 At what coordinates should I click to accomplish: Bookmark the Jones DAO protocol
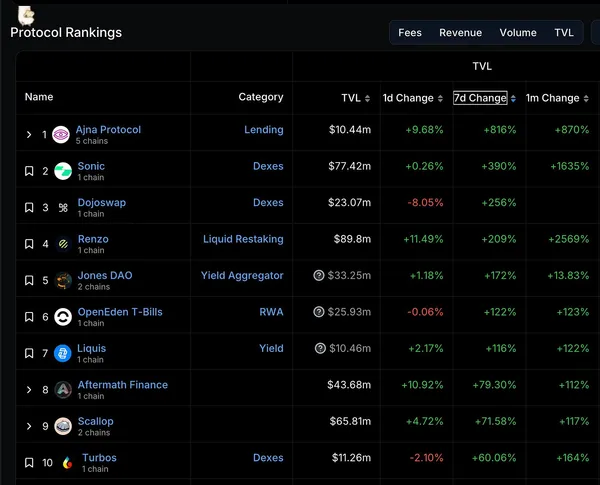pos(29,281)
